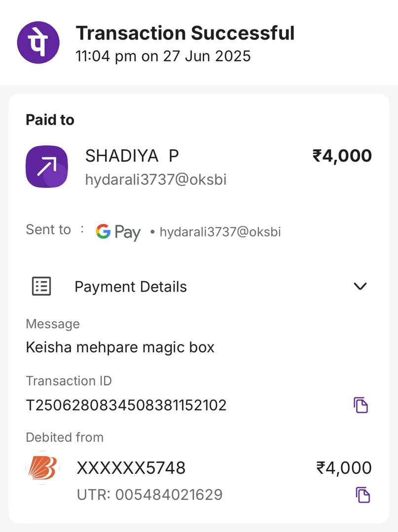Click the Transaction ID number T2506280834508381152102

pyautogui.click(x=126, y=405)
